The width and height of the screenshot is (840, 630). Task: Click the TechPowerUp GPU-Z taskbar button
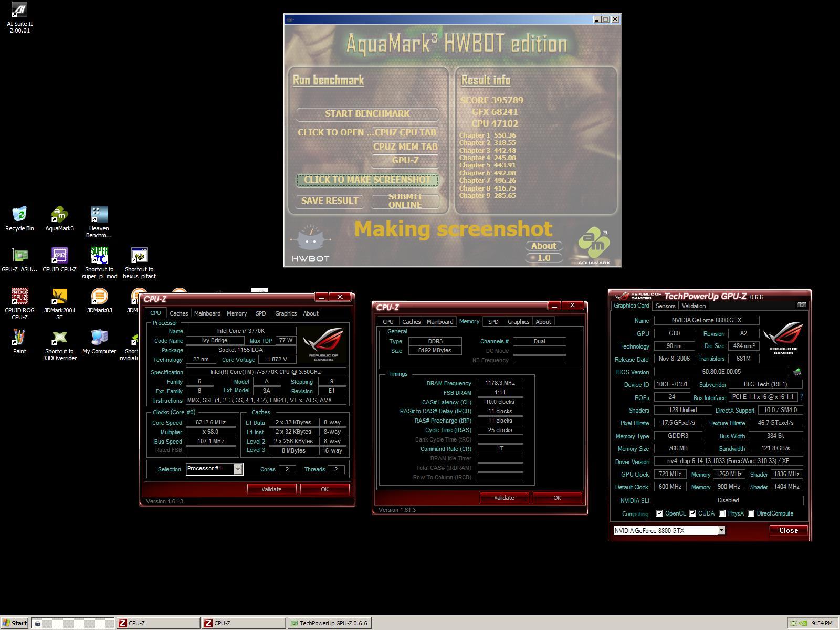(x=329, y=623)
